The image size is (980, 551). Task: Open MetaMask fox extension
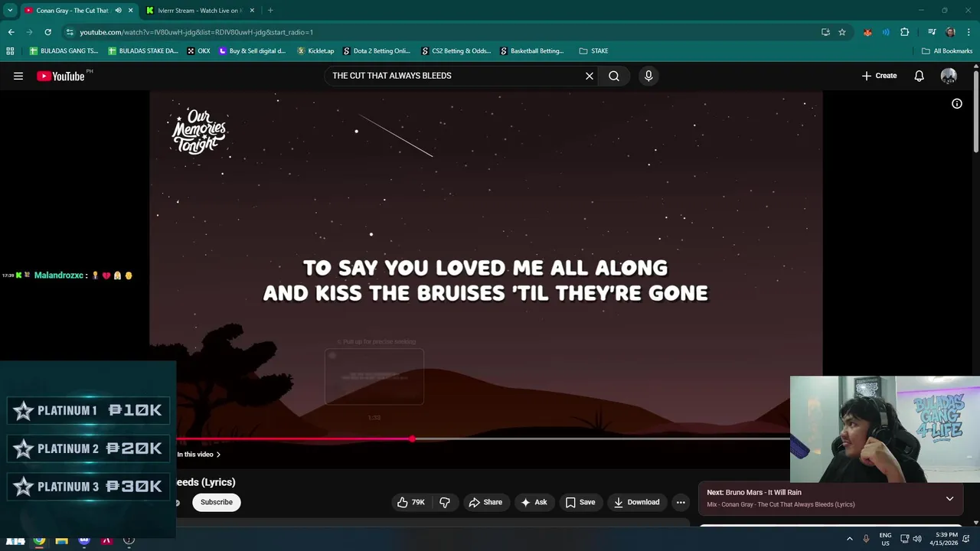[x=867, y=32]
